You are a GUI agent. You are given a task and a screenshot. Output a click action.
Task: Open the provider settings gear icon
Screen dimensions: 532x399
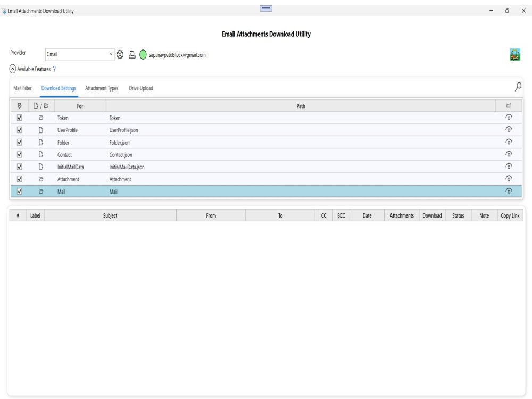point(120,54)
